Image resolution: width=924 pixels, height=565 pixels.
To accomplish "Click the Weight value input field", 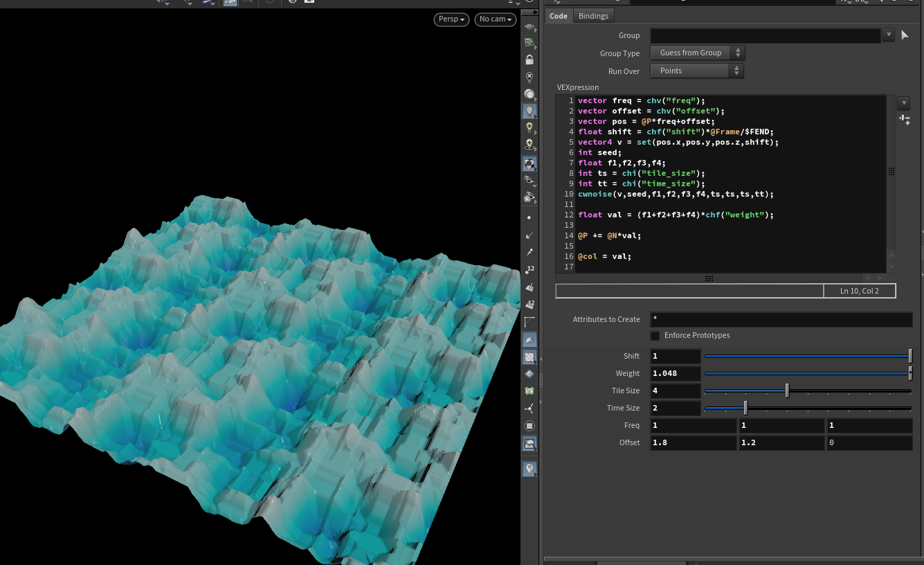I will pos(676,373).
